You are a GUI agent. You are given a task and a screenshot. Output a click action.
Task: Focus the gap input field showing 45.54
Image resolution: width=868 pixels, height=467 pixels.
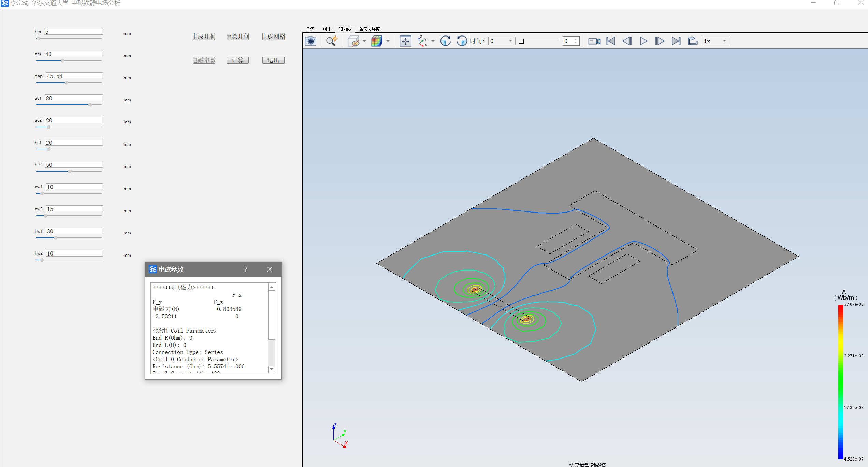[74, 76]
